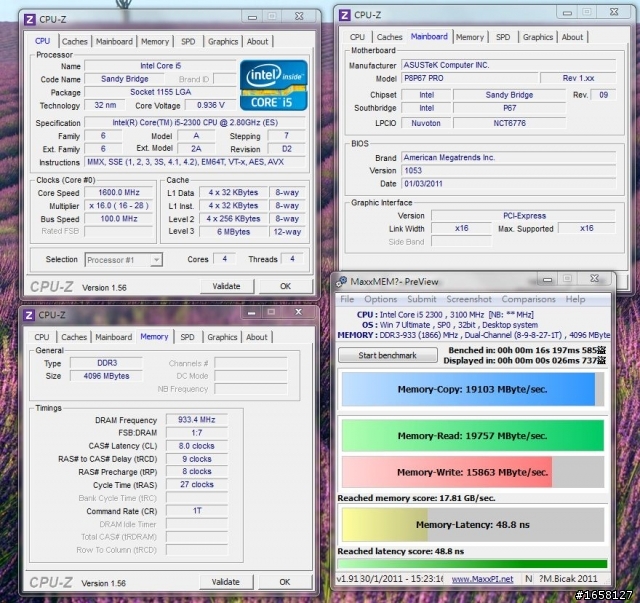Start the MaxxMEM benchmark
The image size is (640, 603).
387,355
